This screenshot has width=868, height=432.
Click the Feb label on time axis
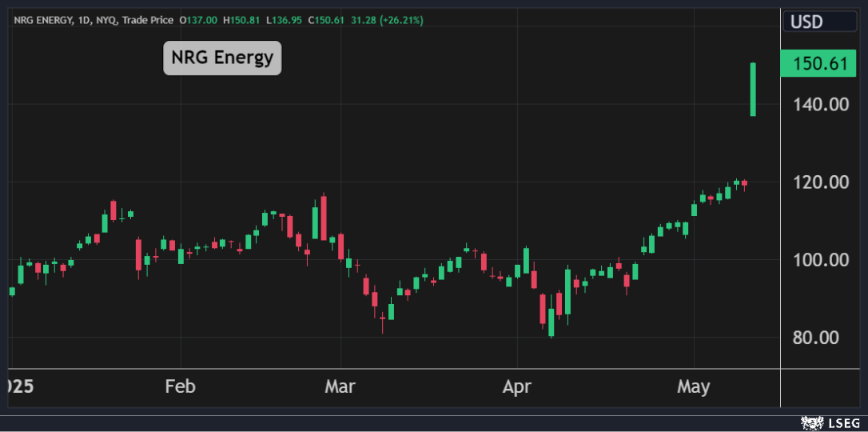point(181,386)
